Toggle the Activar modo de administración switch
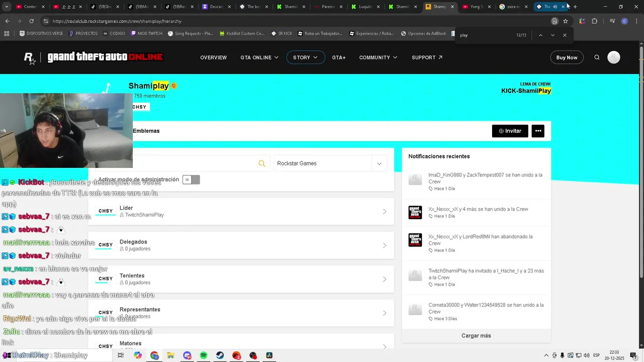The image size is (644, 362). [191, 179]
